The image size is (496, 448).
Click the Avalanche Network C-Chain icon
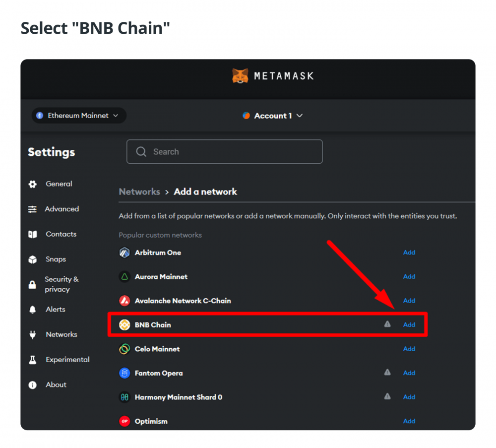pos(124,301)
